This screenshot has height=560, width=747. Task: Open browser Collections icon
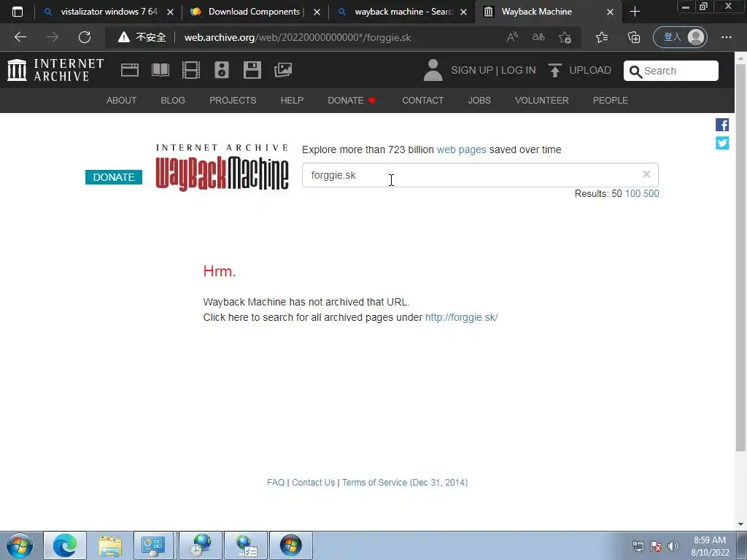tap(634, 37)
